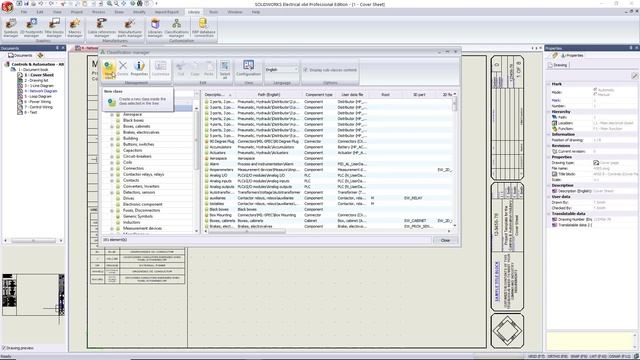Click the Location icon under Hierarchy
The image size is (640, 360).
click(554, 123)
